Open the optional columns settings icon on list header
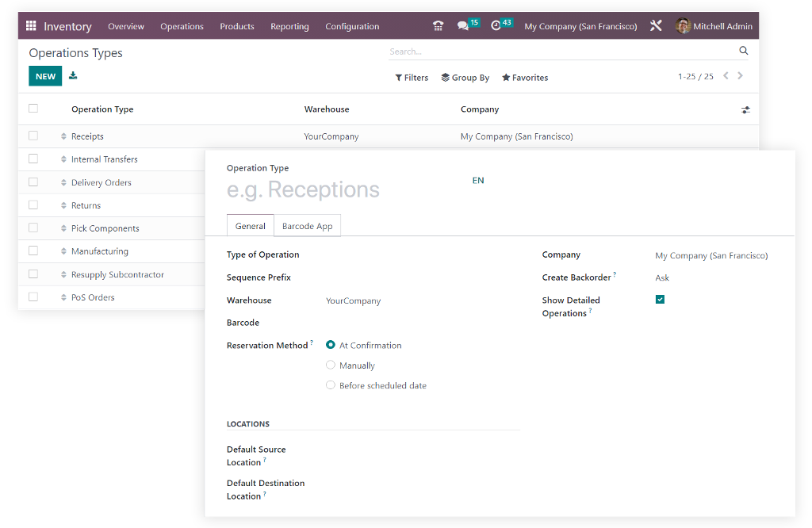The image size is (812, 528). (x=745, y=109)
